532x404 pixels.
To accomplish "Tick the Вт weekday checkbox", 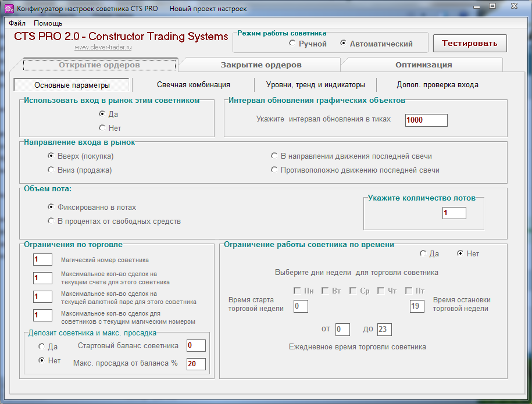I will (325, 291).
